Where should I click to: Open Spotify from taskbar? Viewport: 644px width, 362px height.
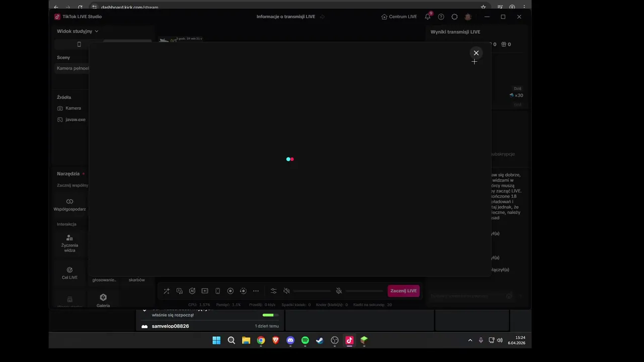[305, 340]
